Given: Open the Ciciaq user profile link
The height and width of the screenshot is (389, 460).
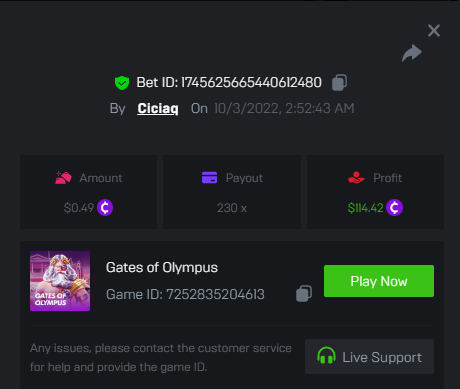Looking at the screenshot, I should pos(158,108).
